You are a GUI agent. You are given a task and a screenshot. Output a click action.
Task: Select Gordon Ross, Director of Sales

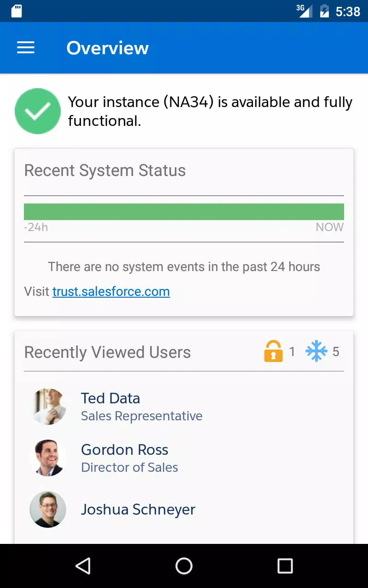(x=184, y=458)
